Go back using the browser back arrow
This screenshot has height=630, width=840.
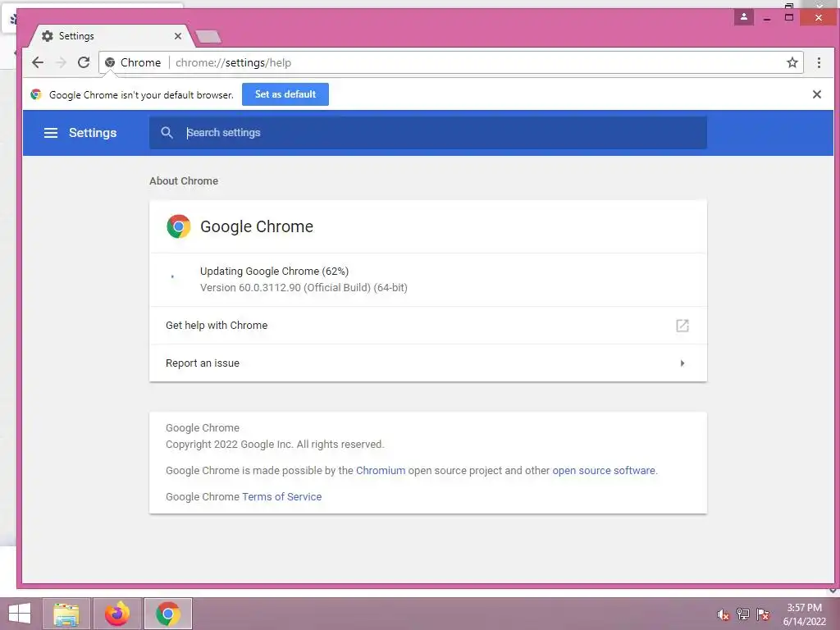pos(38,62)
